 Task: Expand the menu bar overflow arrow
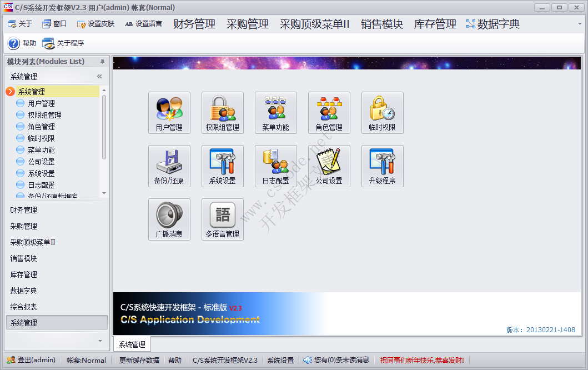(x=580, y=24)
